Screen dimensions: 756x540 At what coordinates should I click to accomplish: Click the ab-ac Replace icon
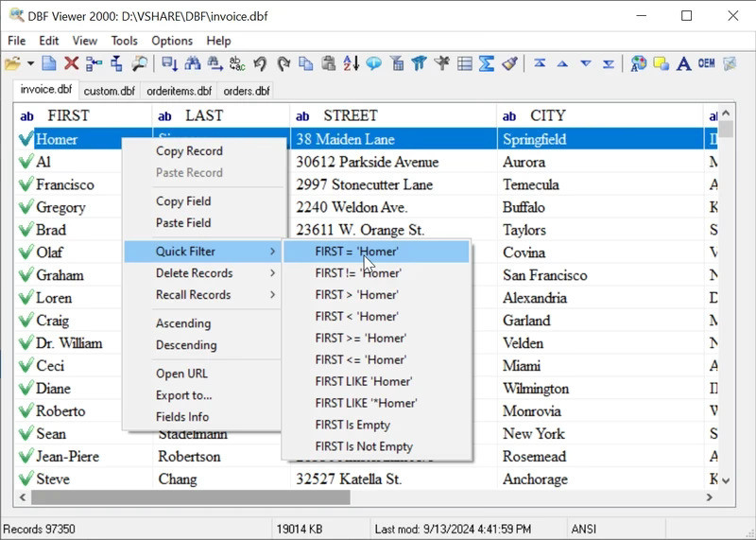[x=237, y=63]
